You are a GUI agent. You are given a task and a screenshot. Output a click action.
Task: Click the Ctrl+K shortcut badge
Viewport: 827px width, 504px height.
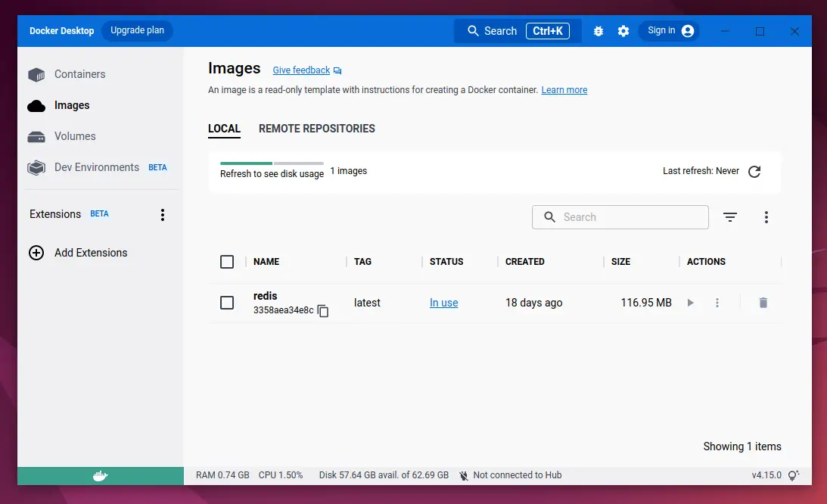click(x=548, y=31)
